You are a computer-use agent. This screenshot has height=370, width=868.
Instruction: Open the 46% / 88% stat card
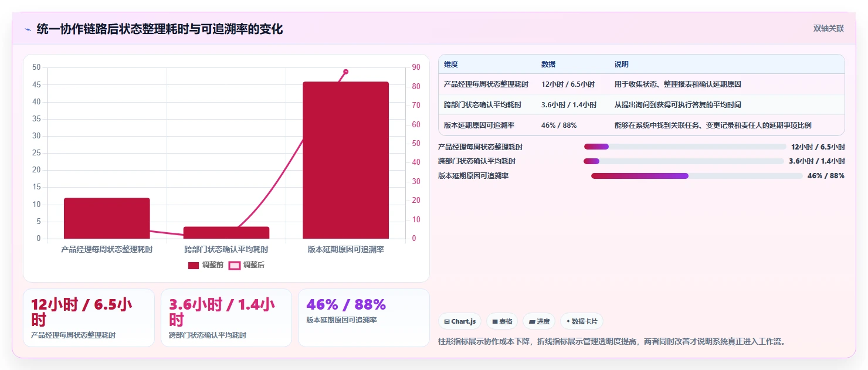click(364, 318)
